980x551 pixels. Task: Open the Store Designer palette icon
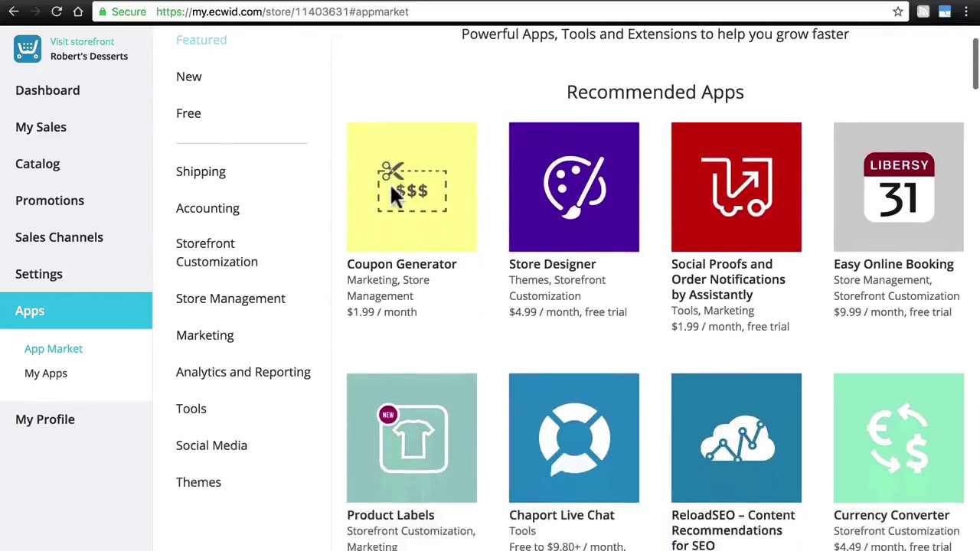point(573,187)
